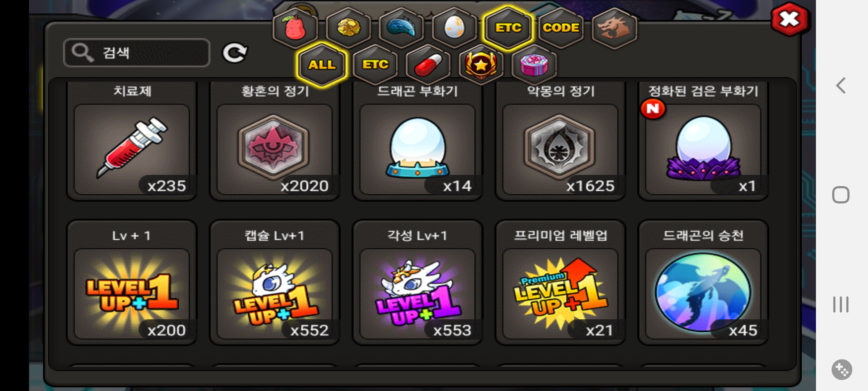Select the 치료제 syringe item
The image size is (868, 391).
pos(132,141)
